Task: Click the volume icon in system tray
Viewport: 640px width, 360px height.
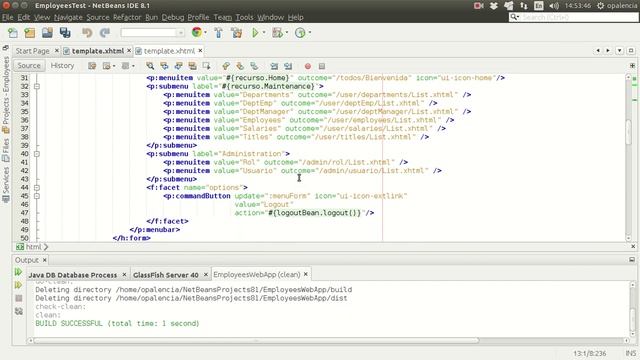Action: point(553,6)
